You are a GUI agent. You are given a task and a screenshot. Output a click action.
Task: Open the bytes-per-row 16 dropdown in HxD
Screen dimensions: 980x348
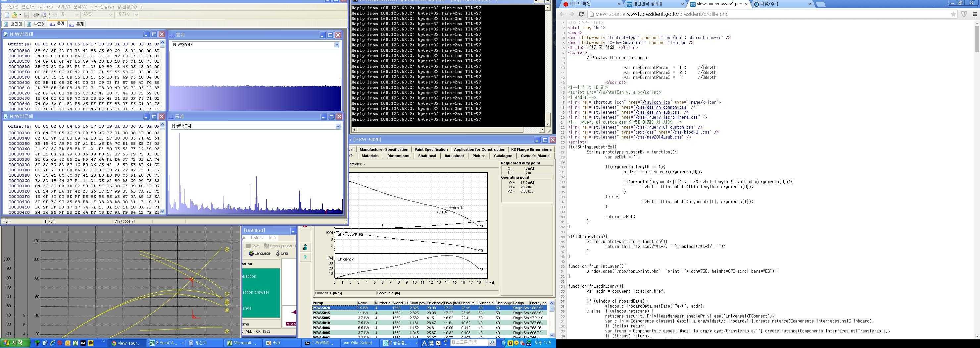(x=76, y=15)
